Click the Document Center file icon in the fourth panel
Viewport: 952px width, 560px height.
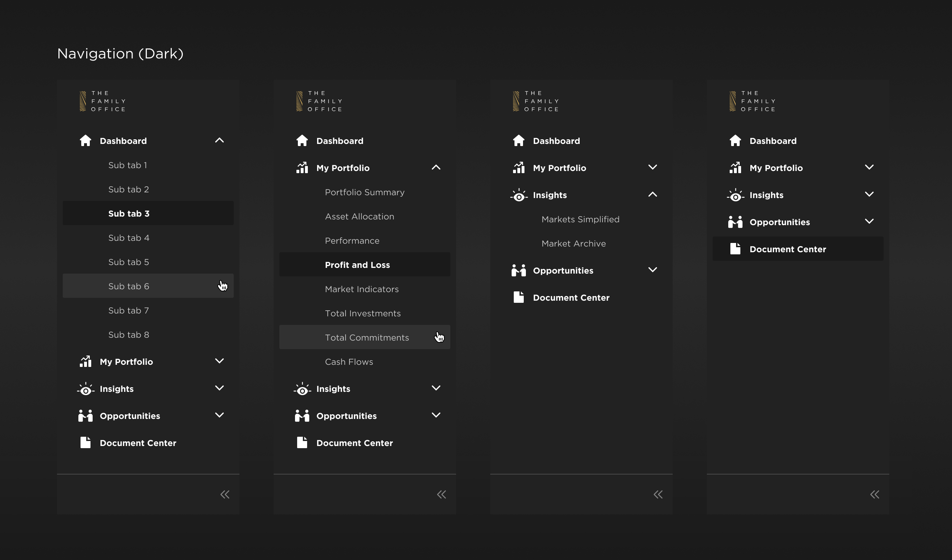735,249
